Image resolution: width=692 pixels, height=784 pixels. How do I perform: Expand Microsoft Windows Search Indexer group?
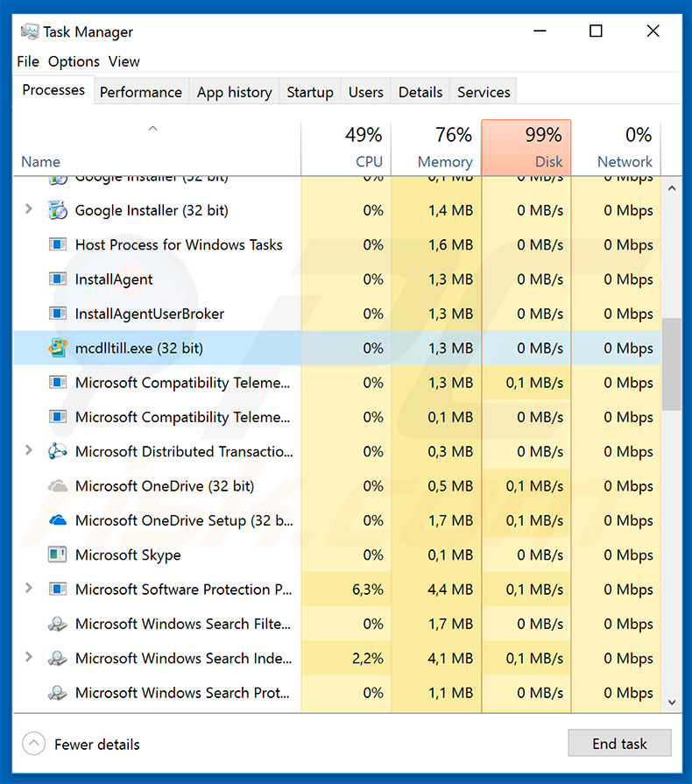[29, 658]
